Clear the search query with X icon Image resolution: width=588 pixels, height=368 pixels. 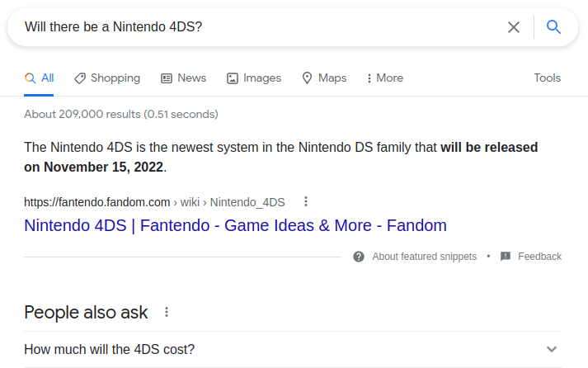pyautogui.click(x=514, y=27)
